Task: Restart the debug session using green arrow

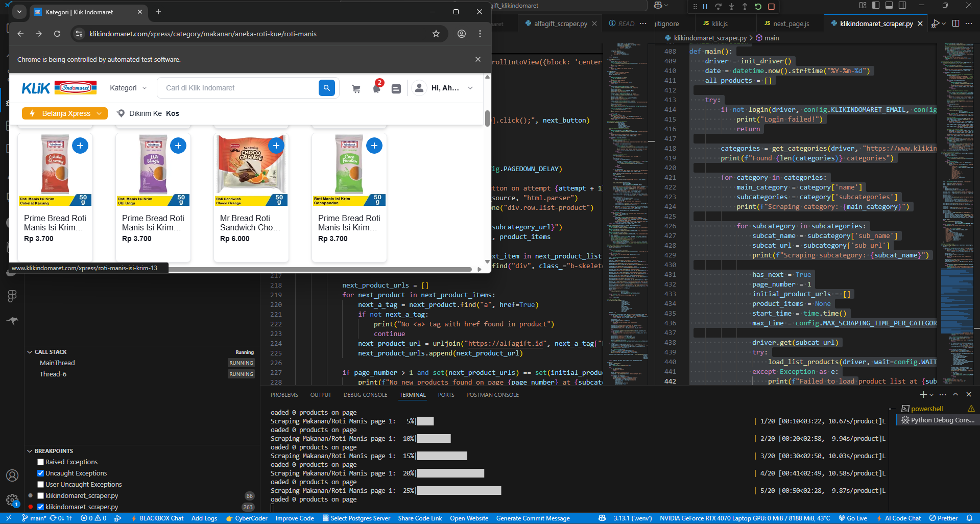Action: pos(758,7)
